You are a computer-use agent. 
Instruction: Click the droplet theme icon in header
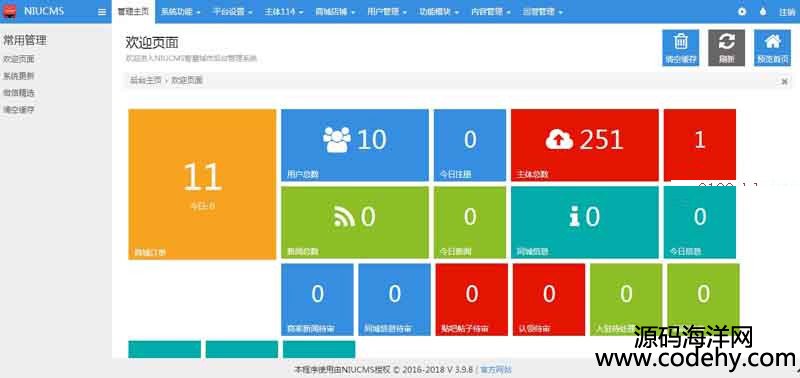[763, 11]
